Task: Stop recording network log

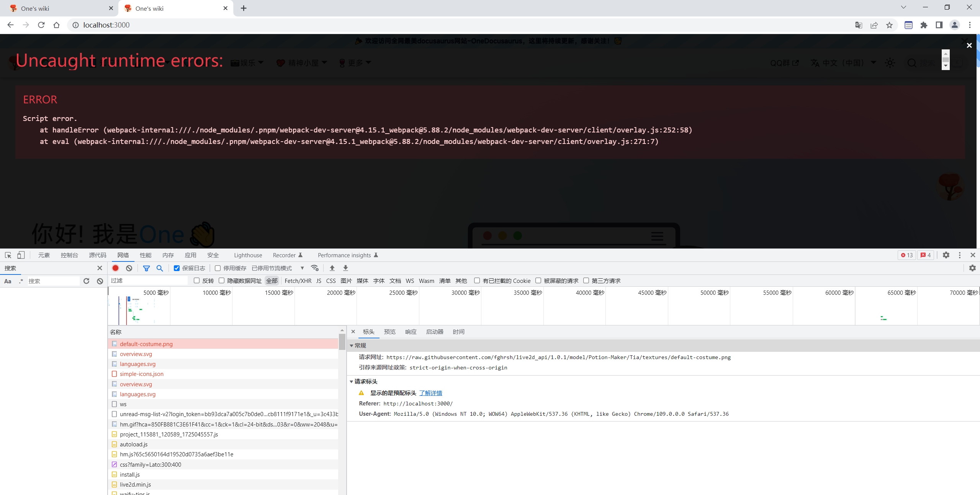Action: tap(115, 268)
